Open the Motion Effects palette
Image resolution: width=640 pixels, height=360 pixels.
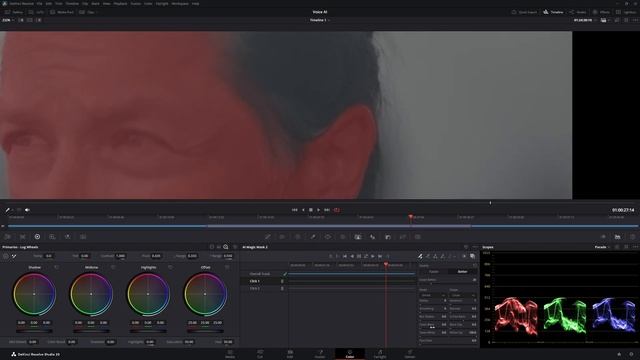(x=83, y=237)
